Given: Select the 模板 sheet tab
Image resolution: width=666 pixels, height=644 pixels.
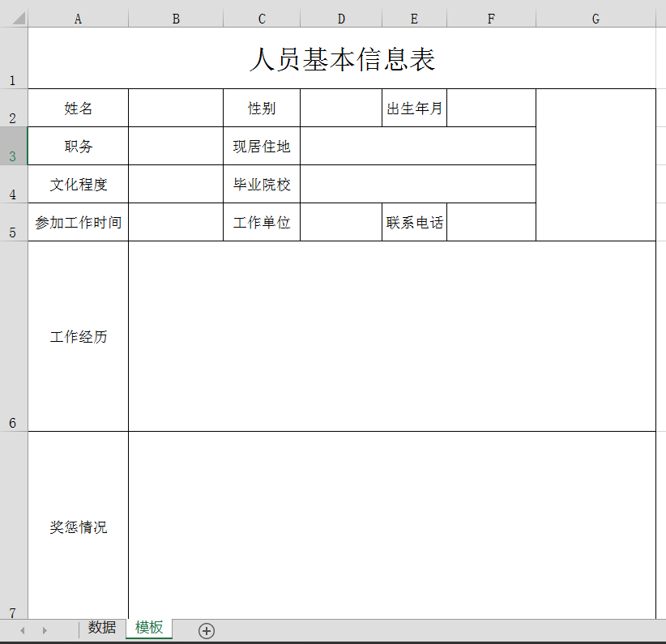Looking at the screenshot, I should click(148, 628).
